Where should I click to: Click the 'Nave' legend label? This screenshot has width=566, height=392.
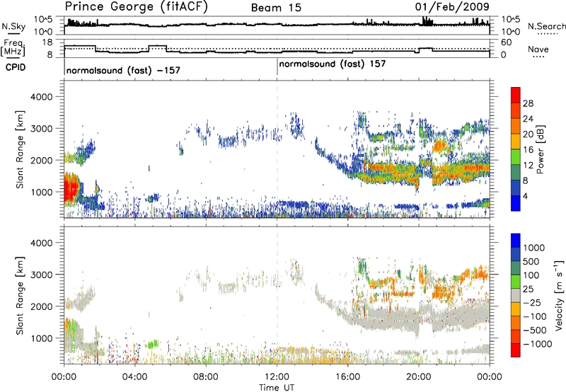pyautogui.click(x=538, y=50)
